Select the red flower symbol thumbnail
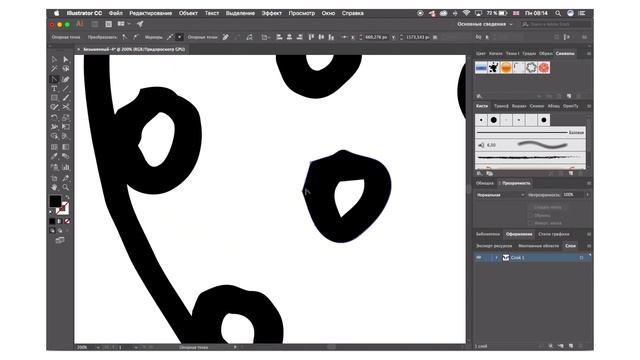Screen dimensions: 640x360 [x=544, y=68]
